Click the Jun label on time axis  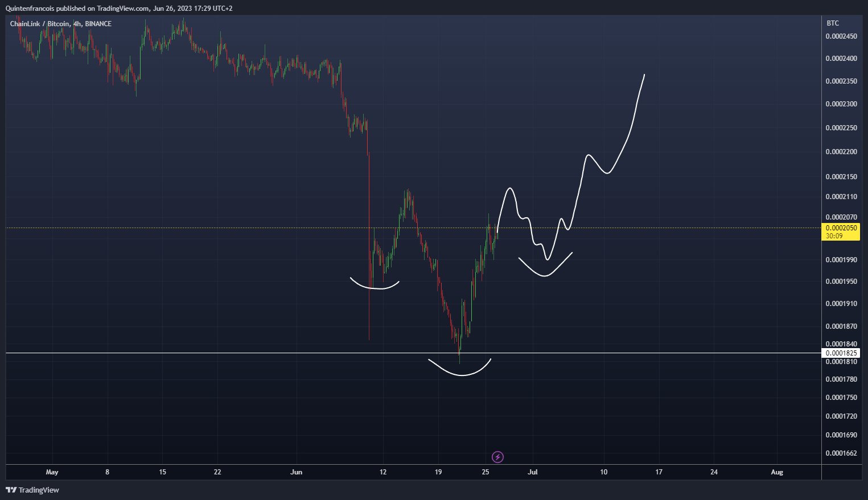click(296, 472)
